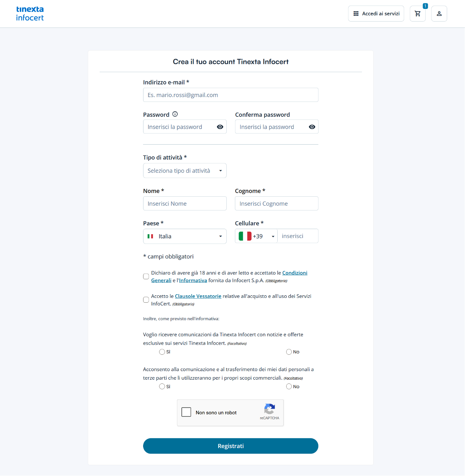Click the Tinexta Infocert logo
The image size is (465, 476).
pyautogui.click(x=30, y=14)
